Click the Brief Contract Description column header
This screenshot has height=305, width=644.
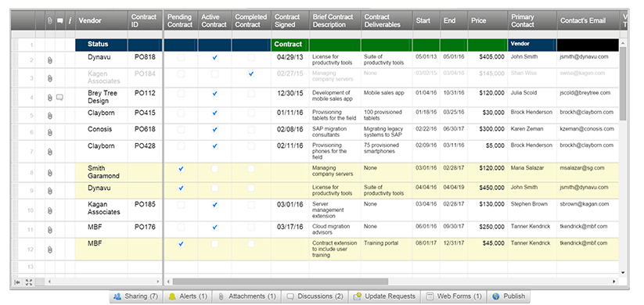pyautogui.click(x=335, y=21)
